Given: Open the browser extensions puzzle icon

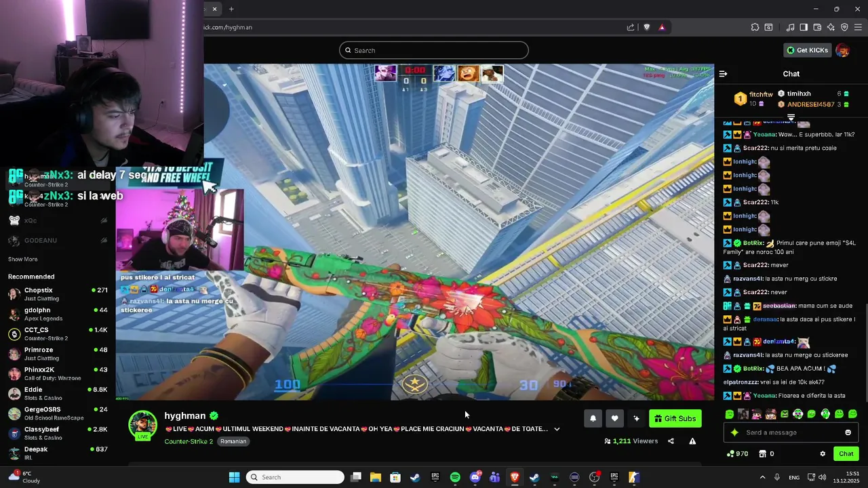Looking at the screenshot, I should point(755,27).
